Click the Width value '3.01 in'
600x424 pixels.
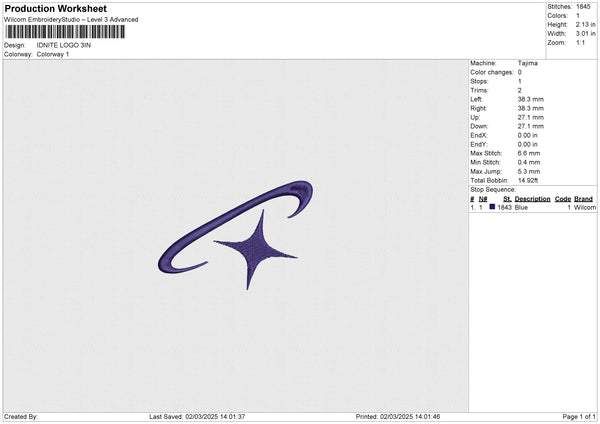click(585, 34)
